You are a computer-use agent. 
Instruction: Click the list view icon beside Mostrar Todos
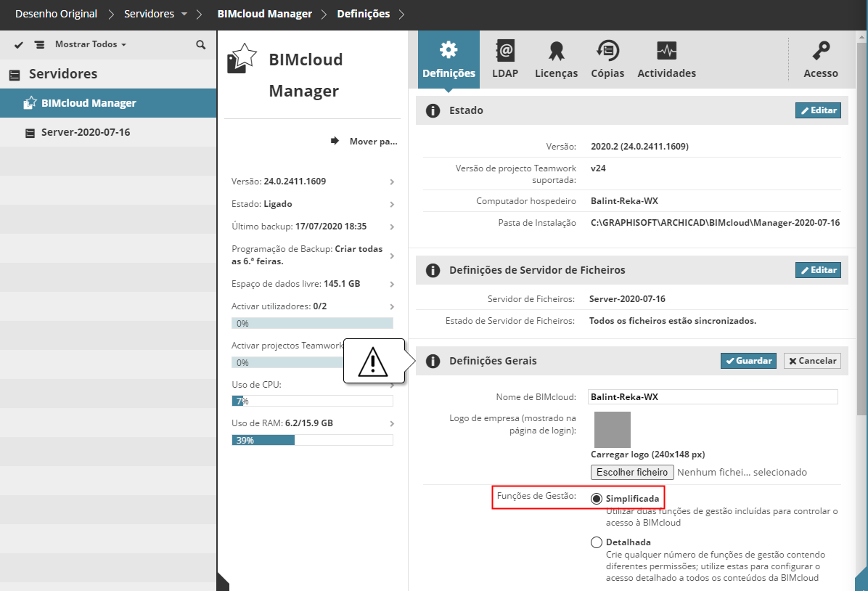tap(39, 44)
